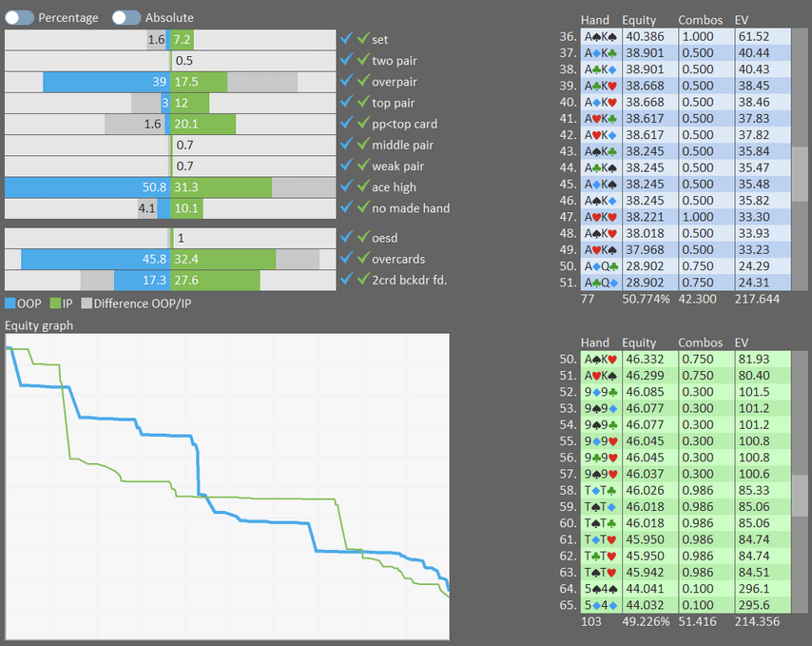Uncheck green IP checkmark for no made hand
This screenshot has height=646, width=812.
tap(363, 207)
